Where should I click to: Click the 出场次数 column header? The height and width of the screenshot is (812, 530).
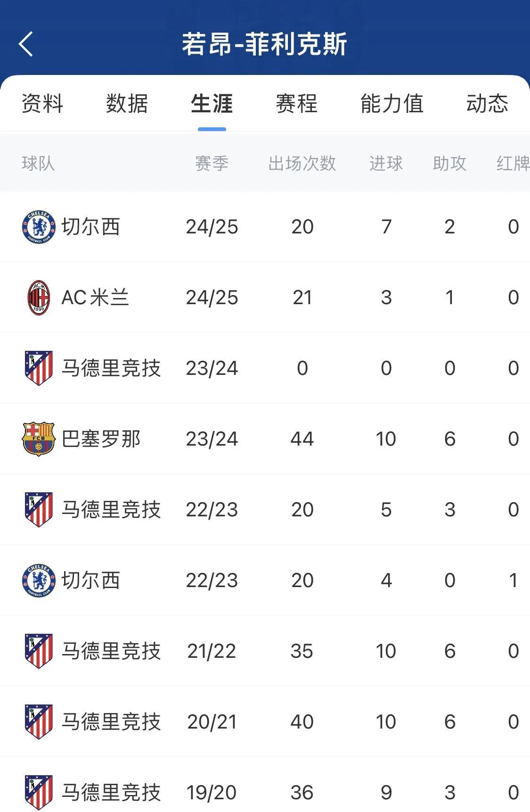point(302,164)
